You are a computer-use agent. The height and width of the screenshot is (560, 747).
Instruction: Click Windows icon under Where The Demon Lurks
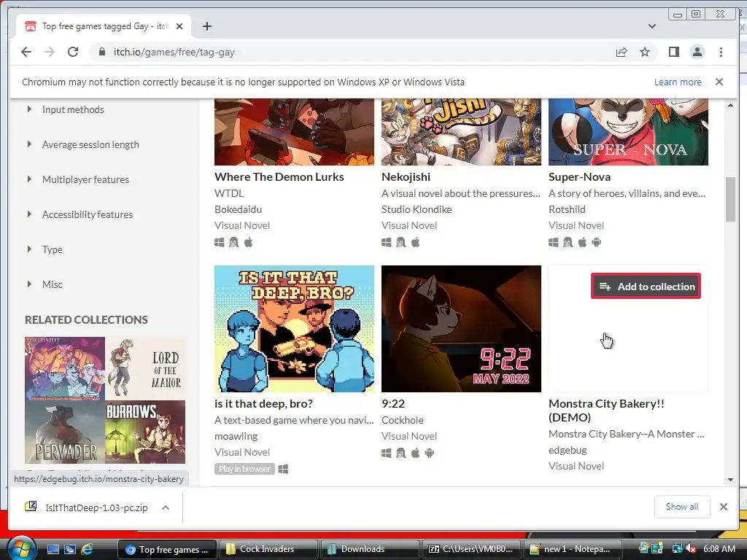[219, 242]
